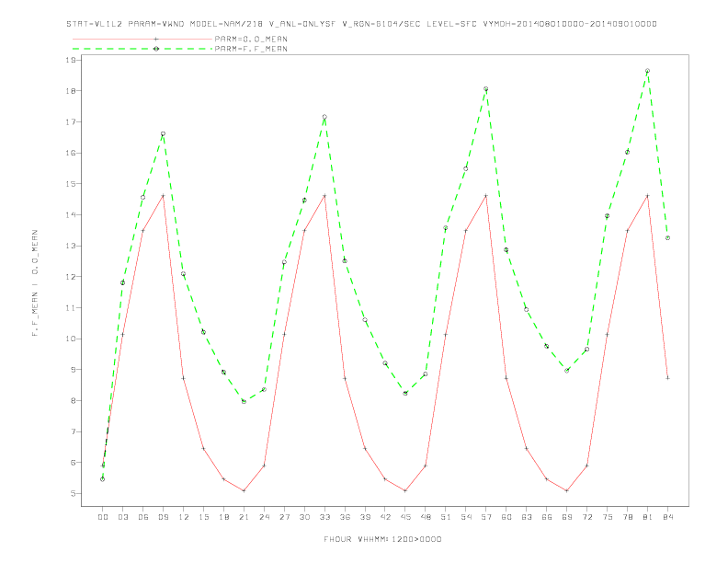Select the PARM=F.F_MEAN legend label
This screenshot has height=563, width=728.
point(251,49)
